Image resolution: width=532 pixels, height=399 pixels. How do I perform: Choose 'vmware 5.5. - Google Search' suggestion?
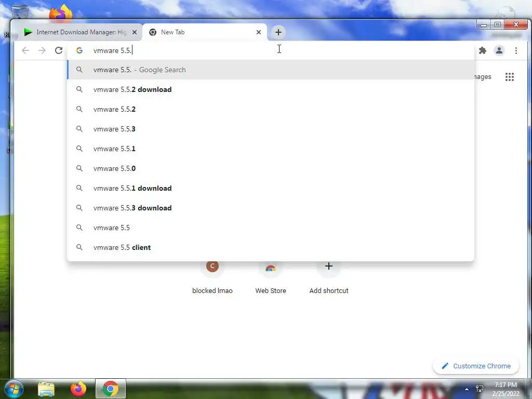271,70
